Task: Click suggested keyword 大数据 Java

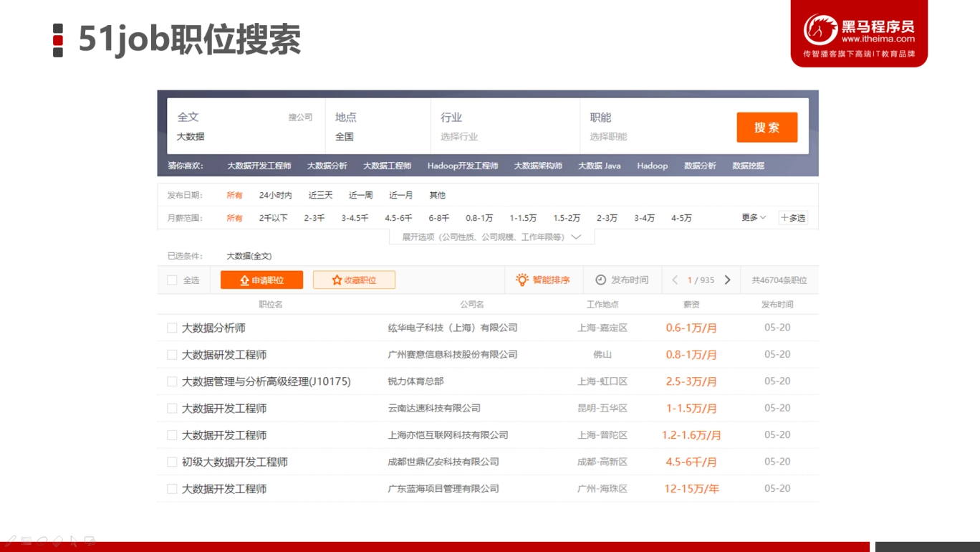Action: (x=600, y=166)
